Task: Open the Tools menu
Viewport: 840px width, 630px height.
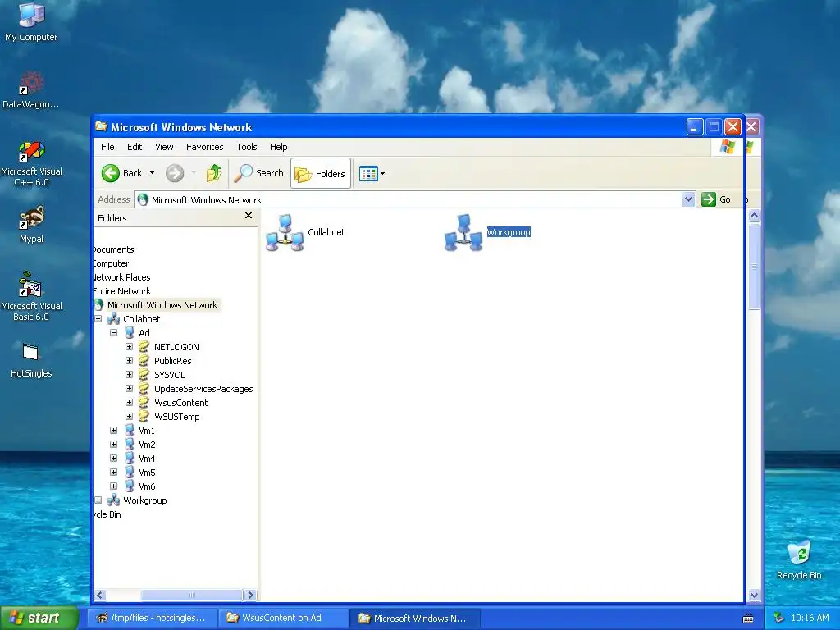Action: pos(247,147)
